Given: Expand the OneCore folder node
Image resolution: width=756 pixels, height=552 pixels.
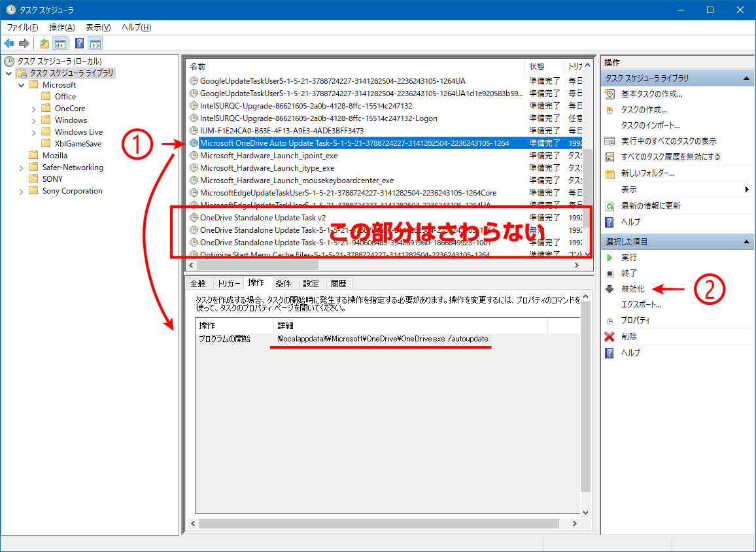Looking at the screenshot, I should tap(33, 109).
